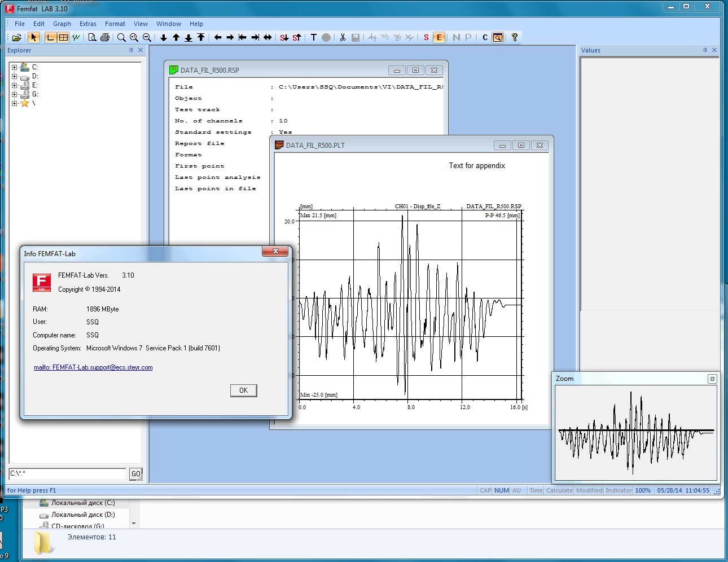Open the Graph menu
The height and width of the screenshot is (562, 728).
pos(62,24)
